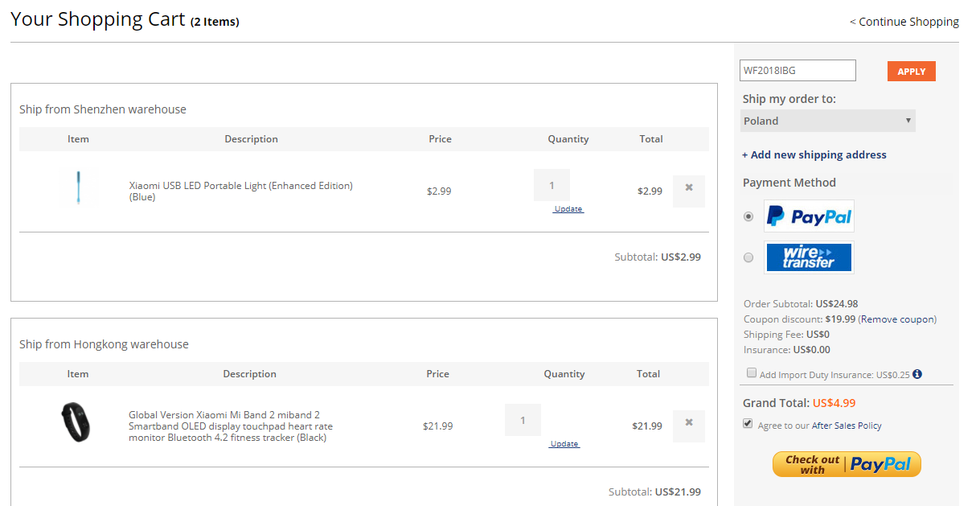This screenshot has height=506, width=980.
Task: Click the Ship my order to label
Action: [789, 99]
